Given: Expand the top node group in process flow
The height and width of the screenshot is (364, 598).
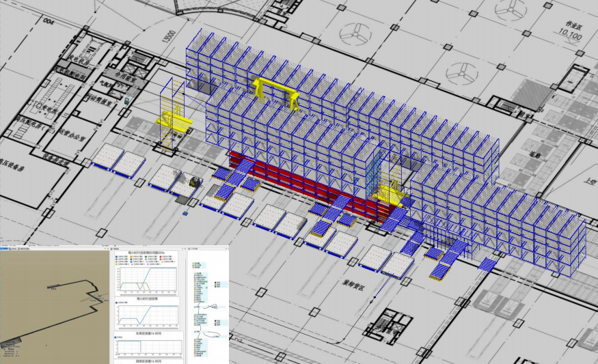Looking at the screenshot, I should click(194, 262).
